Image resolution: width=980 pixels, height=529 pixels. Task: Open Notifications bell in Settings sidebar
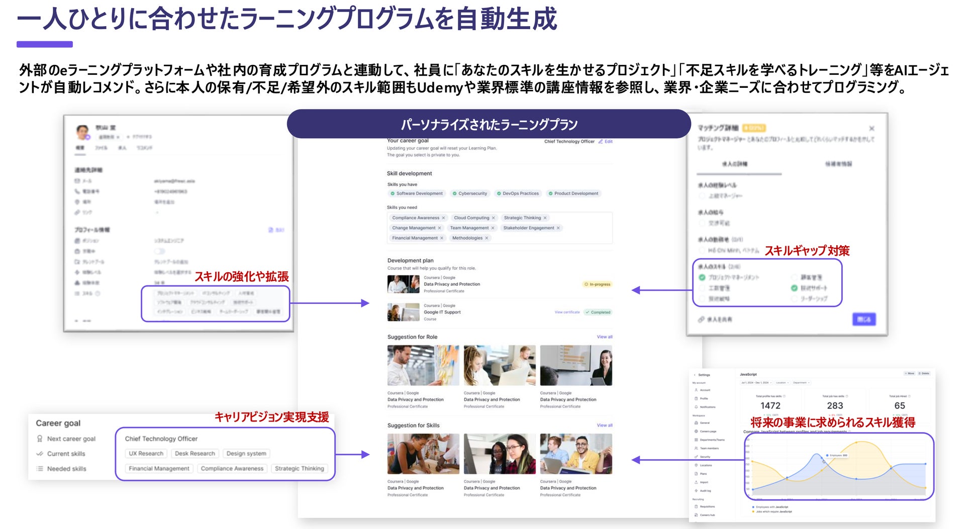pyautogui.click(x=705, y=407)
